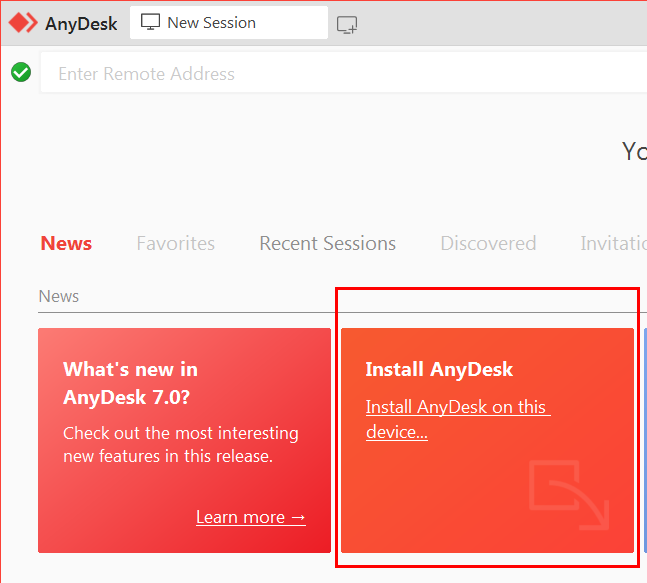Select the New Session tab
Screen dimensions: 647x583
tap(229, 23)
